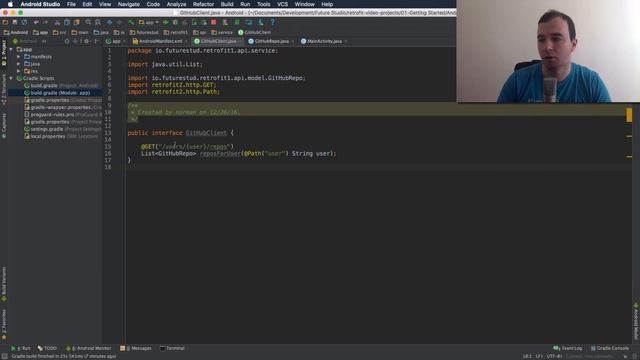Close the GitHubRepo.java tab
This screenshot has height=360, width=640.
(293, 41)
